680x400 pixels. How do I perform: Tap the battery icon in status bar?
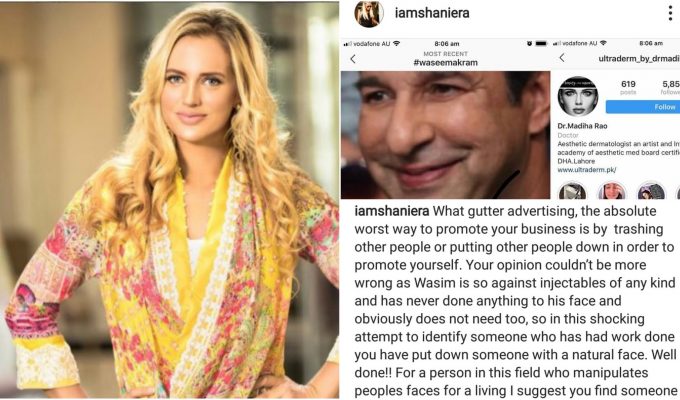click(541, 43)
